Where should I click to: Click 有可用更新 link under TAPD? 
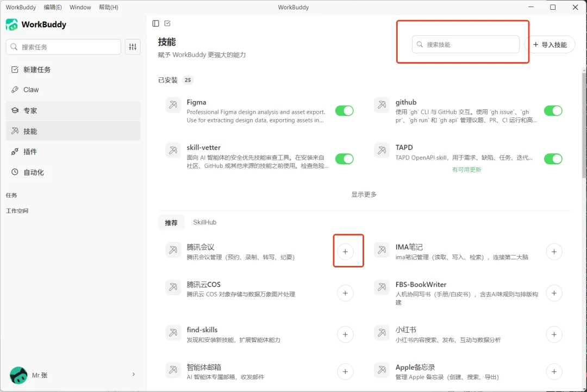(x=466, y=170)
